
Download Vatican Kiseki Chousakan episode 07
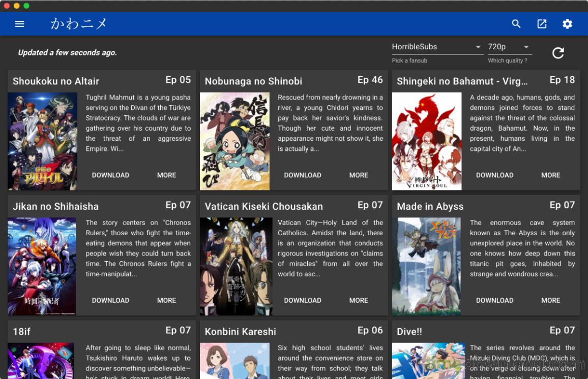pos(303,300)
